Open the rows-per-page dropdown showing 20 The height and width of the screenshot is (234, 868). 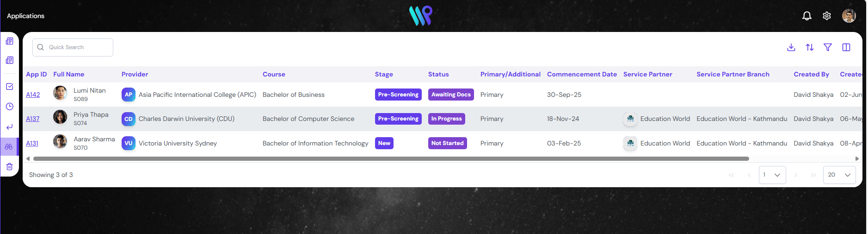[839, 175]
